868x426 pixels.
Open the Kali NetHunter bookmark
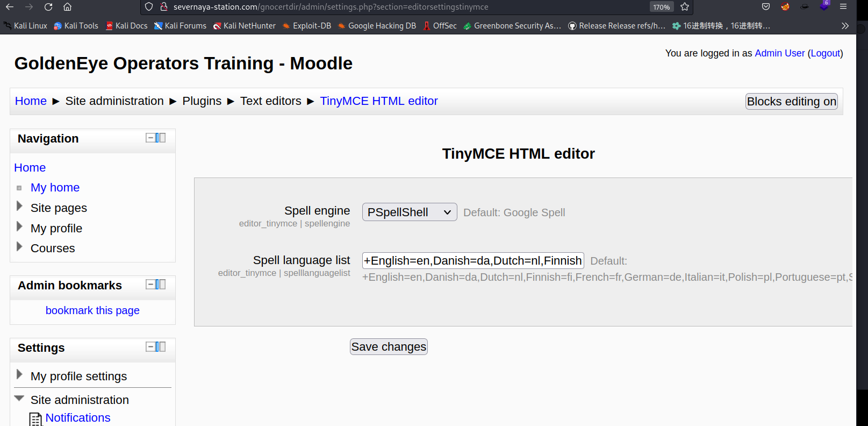coord(245,26)
